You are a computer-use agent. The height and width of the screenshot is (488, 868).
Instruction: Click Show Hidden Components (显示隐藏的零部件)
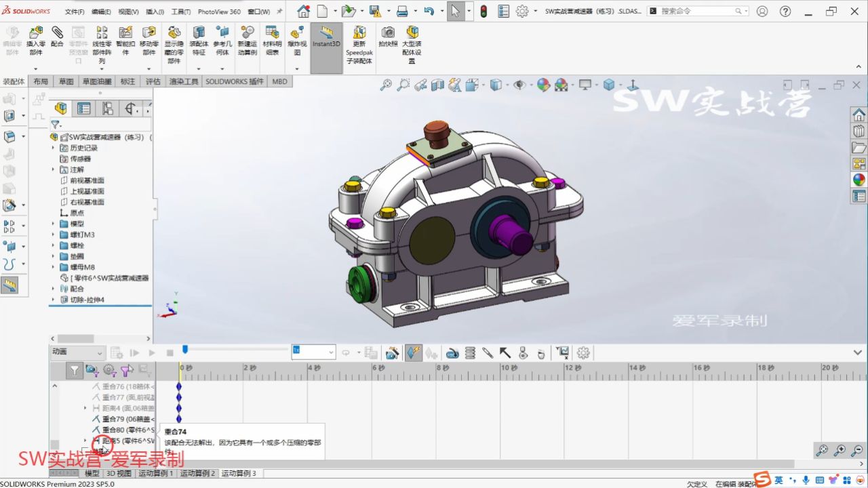(174, 45)
